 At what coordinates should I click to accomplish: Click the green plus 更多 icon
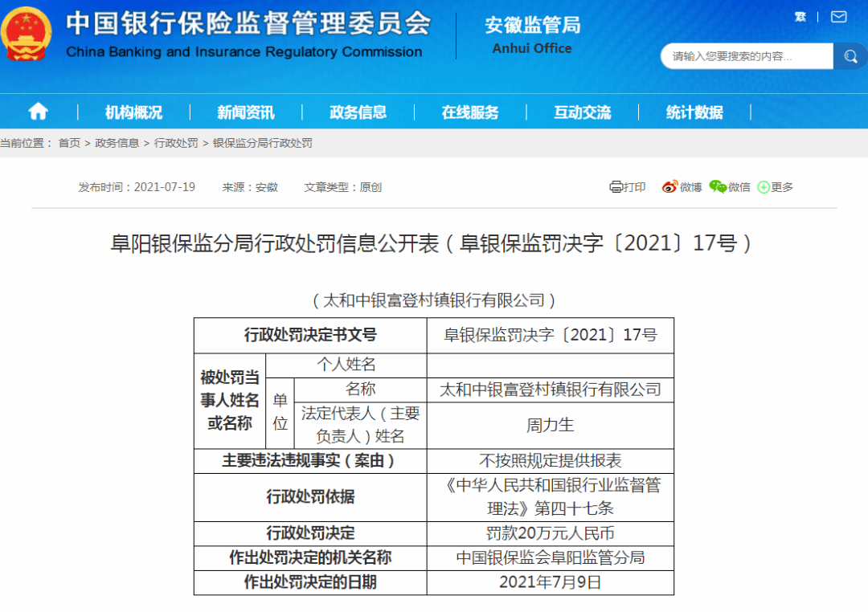click(x=764, y=188)
